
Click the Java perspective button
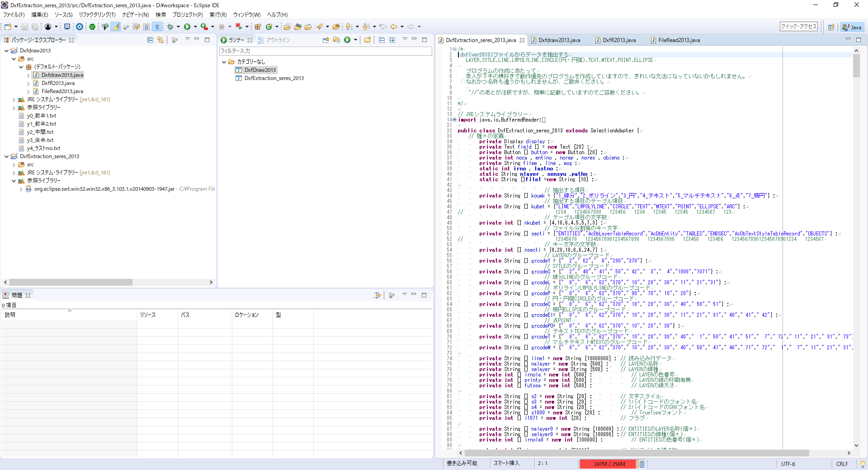852,27
